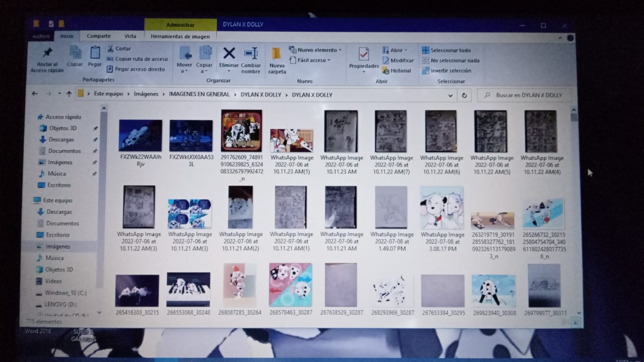
Task: Expand the Abrir dropdown
Action: 395,50
